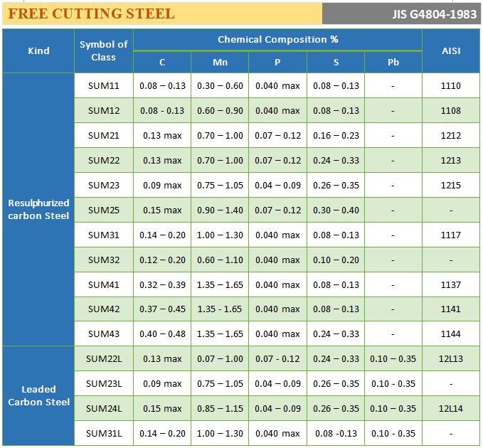Image resolution: width=483 pixels, height=448 pixels.
Task: Select the SUM12 class cell
Action: tap(104, 110)
